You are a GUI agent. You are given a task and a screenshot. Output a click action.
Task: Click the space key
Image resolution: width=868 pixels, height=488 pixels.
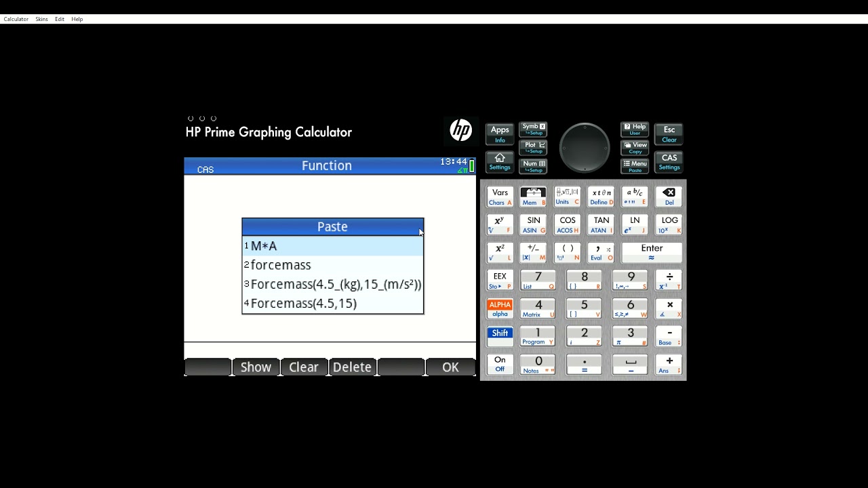pyautogui.click(x=630, y=364)
